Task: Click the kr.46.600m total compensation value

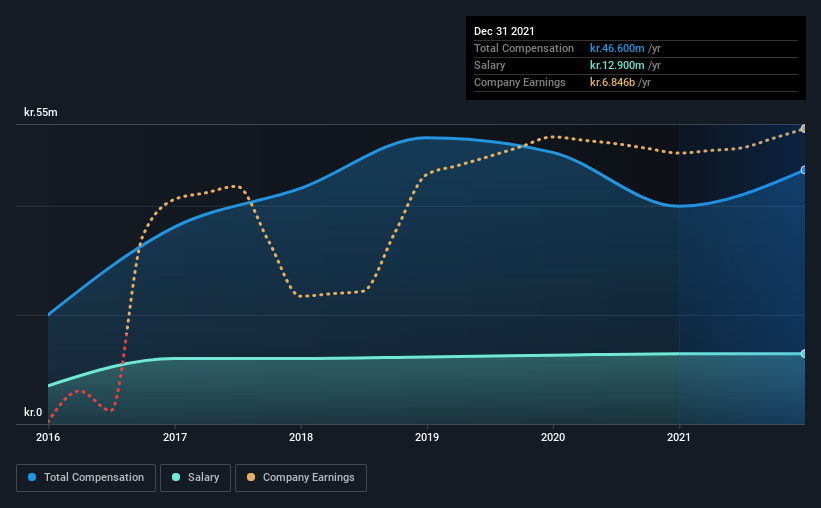Action: (617, 48)
